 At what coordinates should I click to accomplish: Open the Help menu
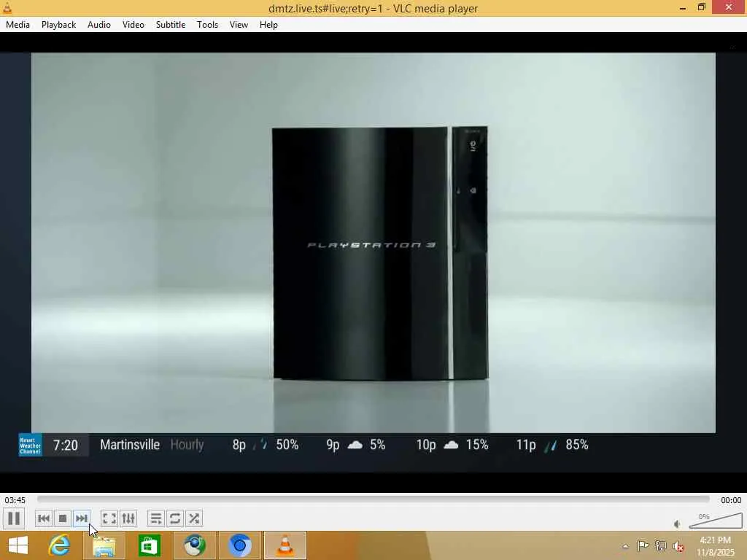tap(268, 25)
